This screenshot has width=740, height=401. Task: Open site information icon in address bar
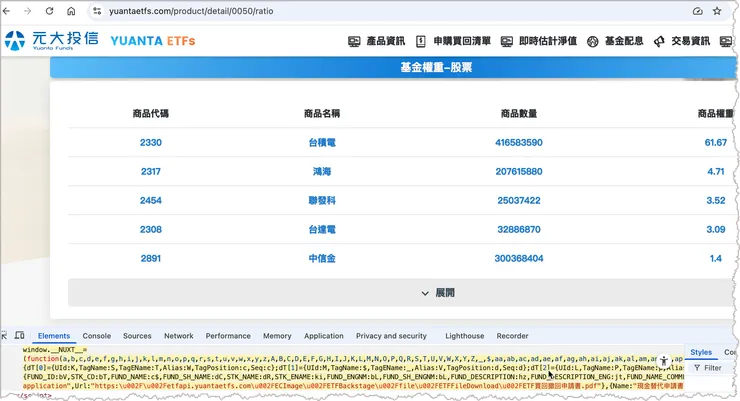(x=97, y=11)
